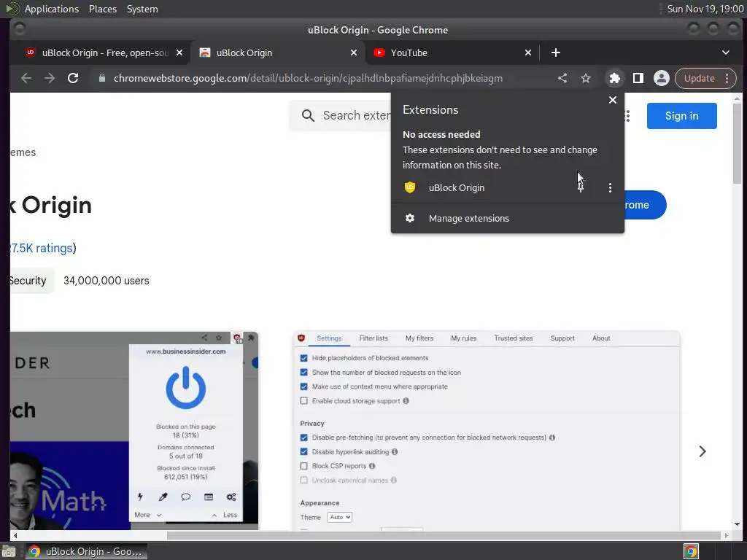The image size is (747, 560).
Task: Open a new tab
Action: click(x=555, y=52)
